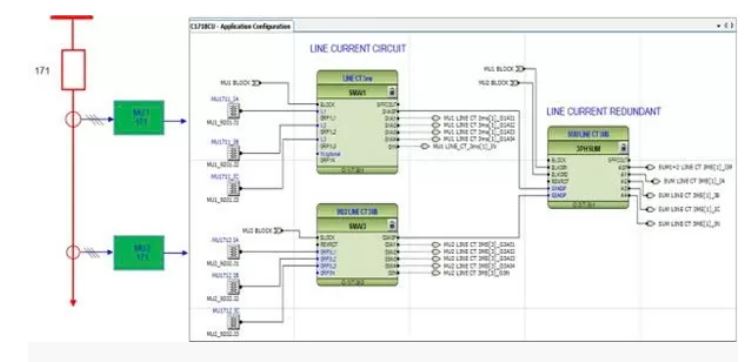Viewport: 754px width, 362px height.
Task: Click the upper current transformer circle on the line
Action: [73, 119]
